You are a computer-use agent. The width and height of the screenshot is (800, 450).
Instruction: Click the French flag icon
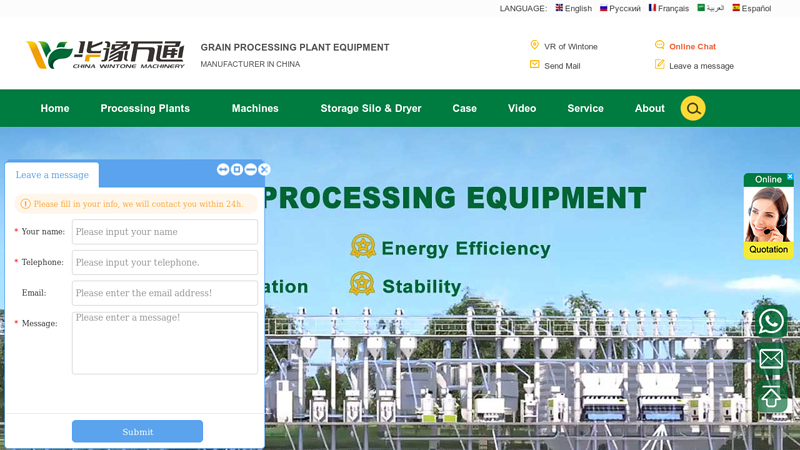653,8
